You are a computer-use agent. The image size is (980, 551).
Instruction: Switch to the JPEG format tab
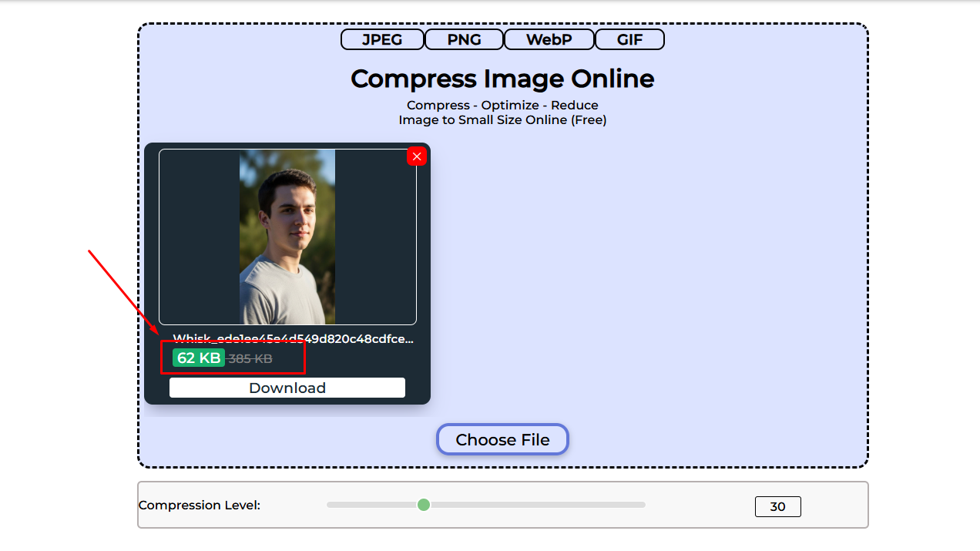click(x=381, y=39)
